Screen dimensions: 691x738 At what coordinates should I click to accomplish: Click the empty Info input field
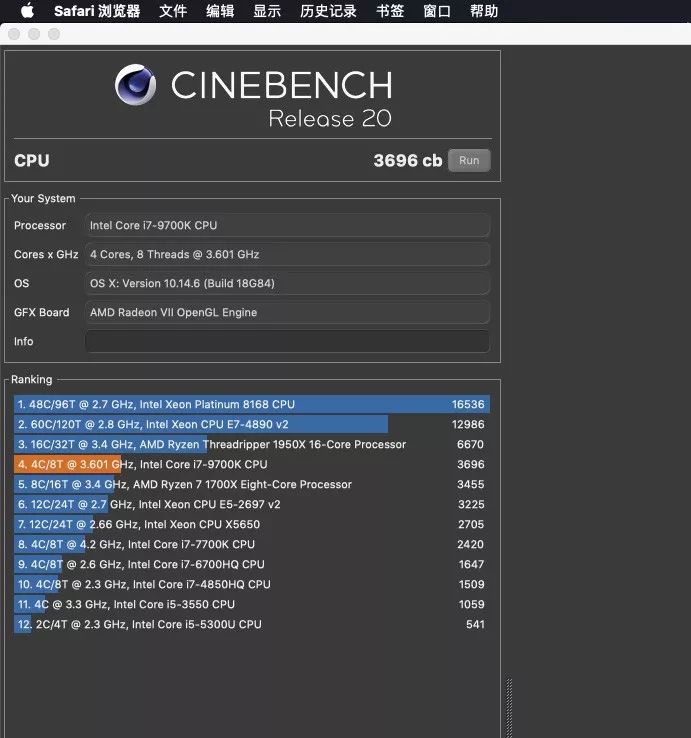(x=287, y=341)
